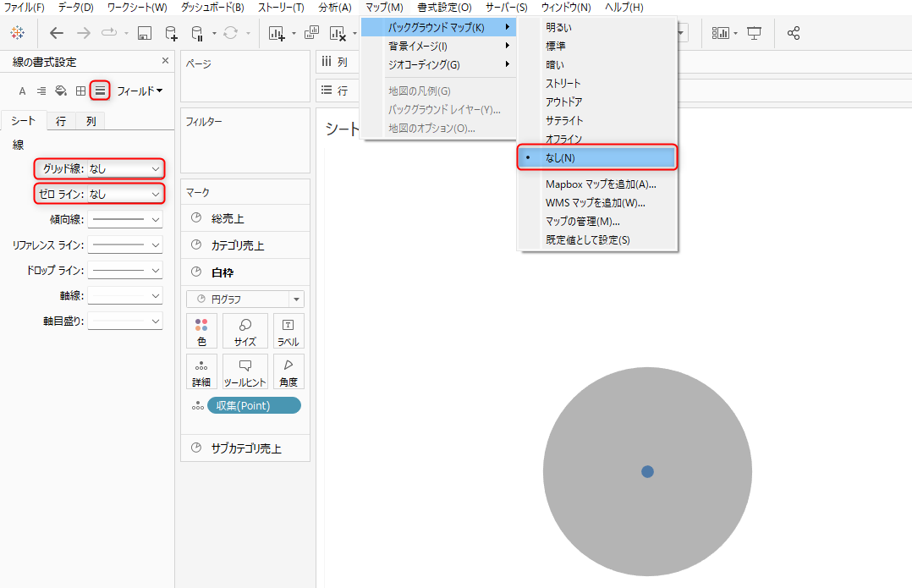Choose サテライト background map style
Screen dimensions: 912x588
point(564,120)
